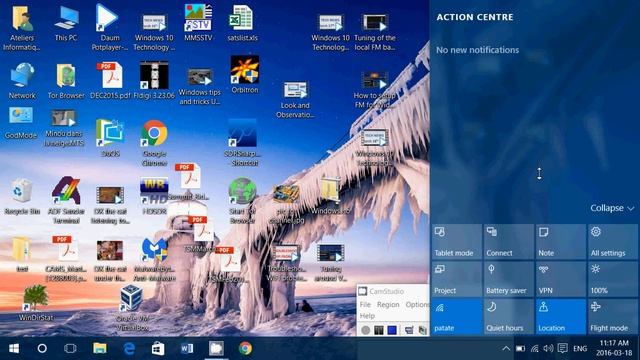
Task: Open the CamStudio Options menu
Action: coord(417,304)
